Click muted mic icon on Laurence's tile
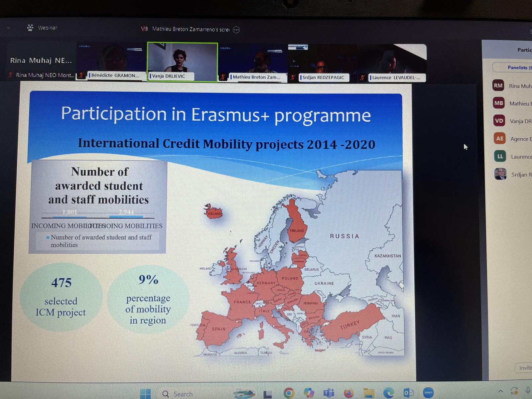 coord(362,78)
